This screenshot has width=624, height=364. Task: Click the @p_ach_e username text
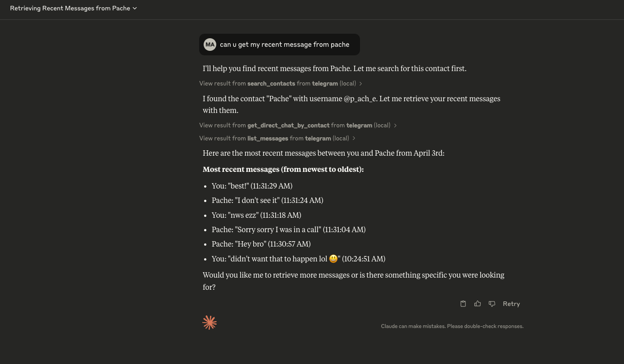tap(360, 99)
